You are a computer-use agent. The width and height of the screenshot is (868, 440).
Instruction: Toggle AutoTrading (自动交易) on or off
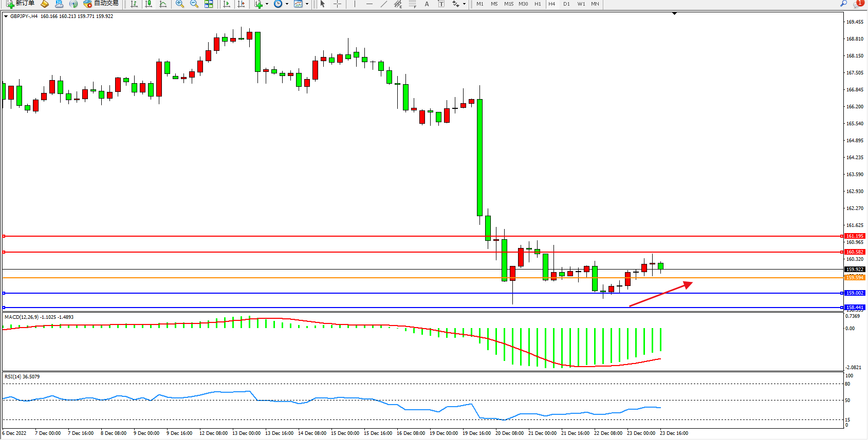101,4
